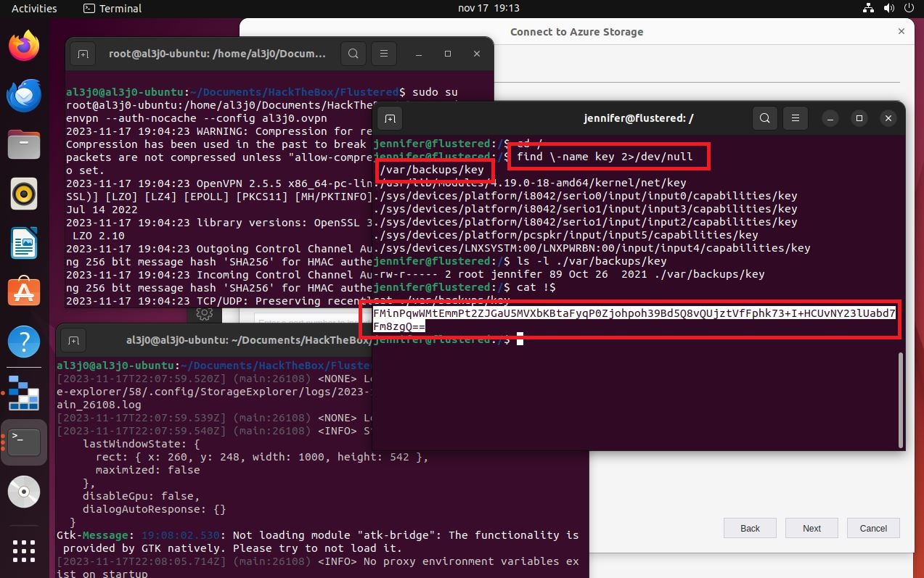The height and width of the screenshot is (578, 924).
Task: Close the jennifer@flustered terminal window
Action: click(x=888, y=118)
